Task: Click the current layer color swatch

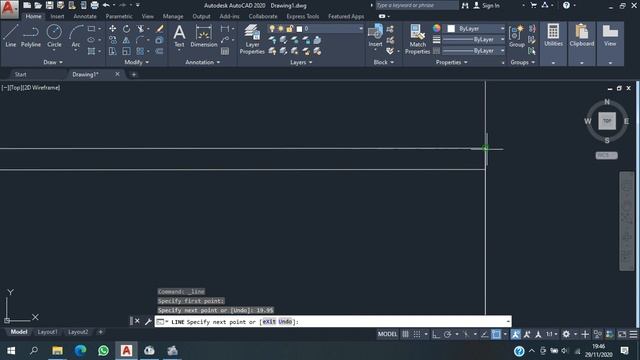Action: 299,29
